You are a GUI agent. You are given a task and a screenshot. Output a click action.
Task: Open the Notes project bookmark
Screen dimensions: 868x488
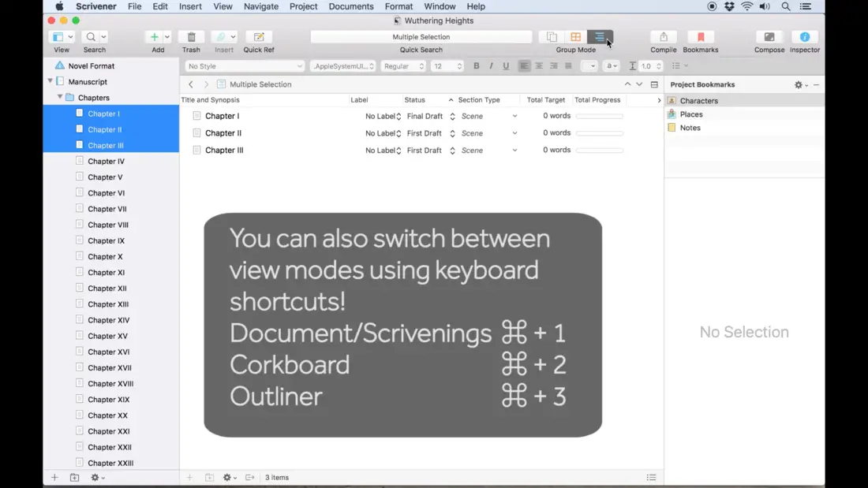[x=690, y=128]
